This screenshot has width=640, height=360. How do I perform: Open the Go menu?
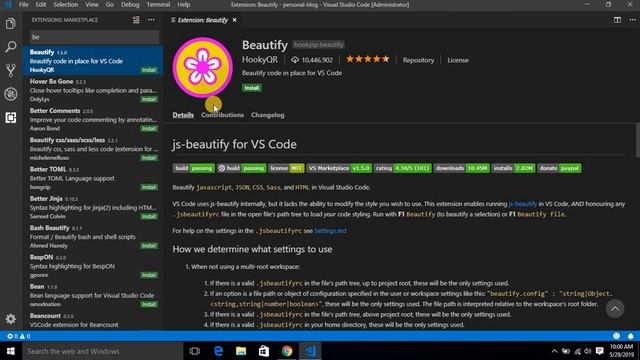click(110, 4)
